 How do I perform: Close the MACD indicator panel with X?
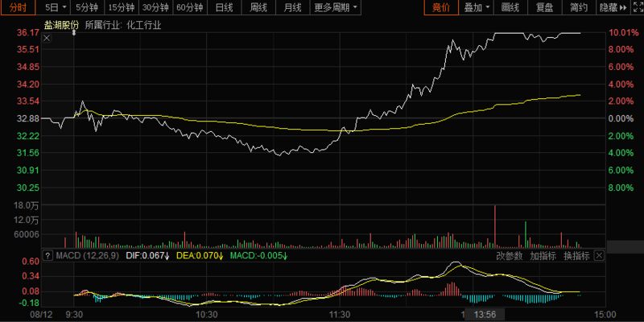click(x=597, y=255)
